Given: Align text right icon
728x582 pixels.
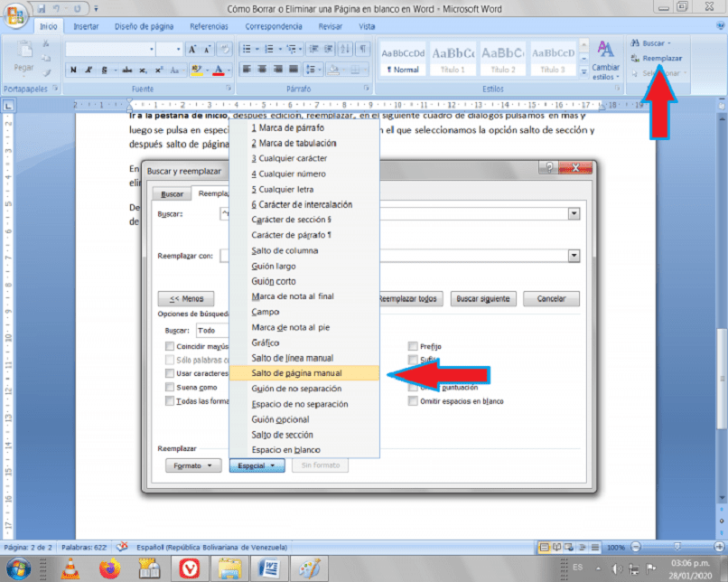Looking at the screenshot, I should (x=277, y=70).
